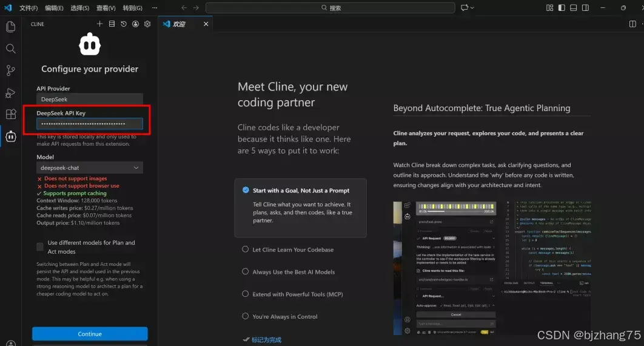
Task: Click the search box in title bar
Action: 330,8
